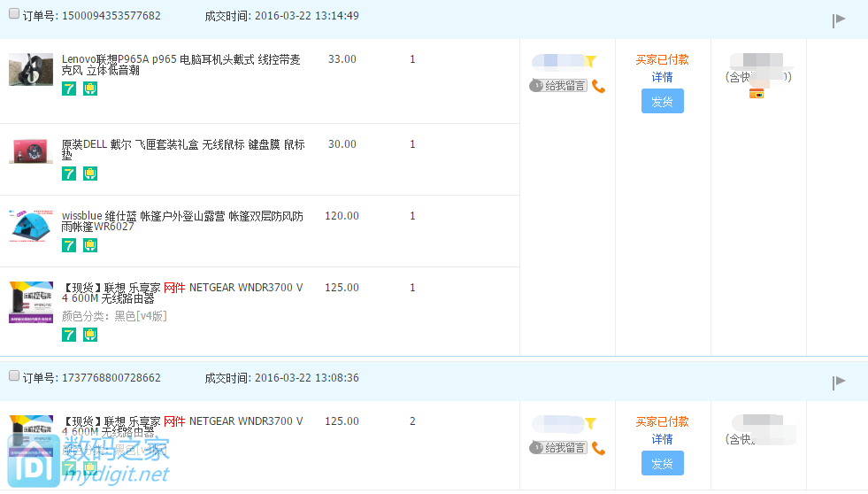Click the wissblue blue tent thumbnail
868x494 pixels.
point(31,227)
